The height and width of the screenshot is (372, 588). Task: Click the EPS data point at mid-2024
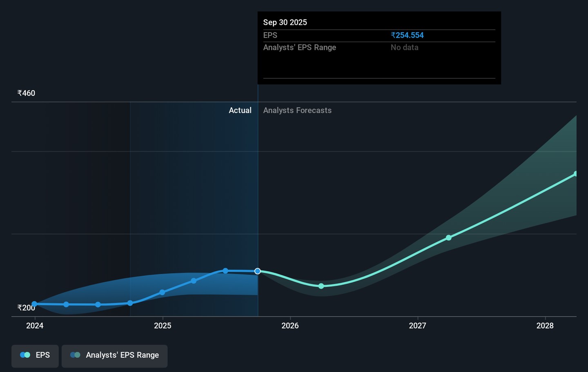[98, 305]
